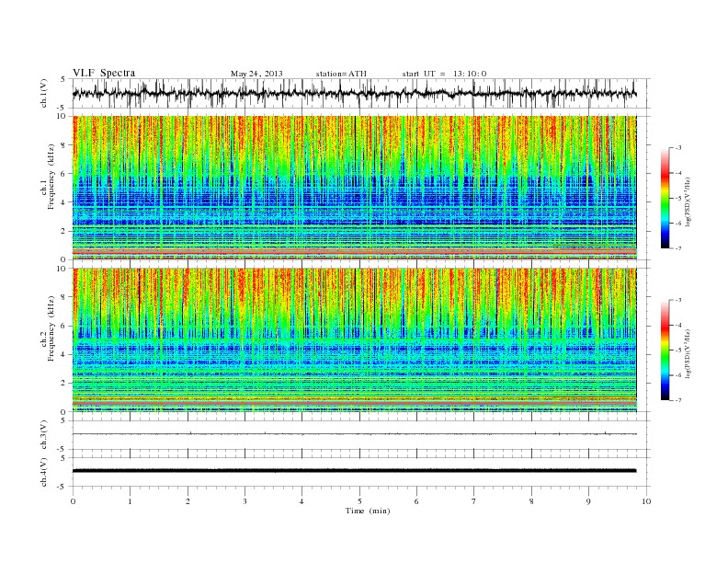Click the "4" kHz tick of ch.2 spectrogram

click(64, 354)
